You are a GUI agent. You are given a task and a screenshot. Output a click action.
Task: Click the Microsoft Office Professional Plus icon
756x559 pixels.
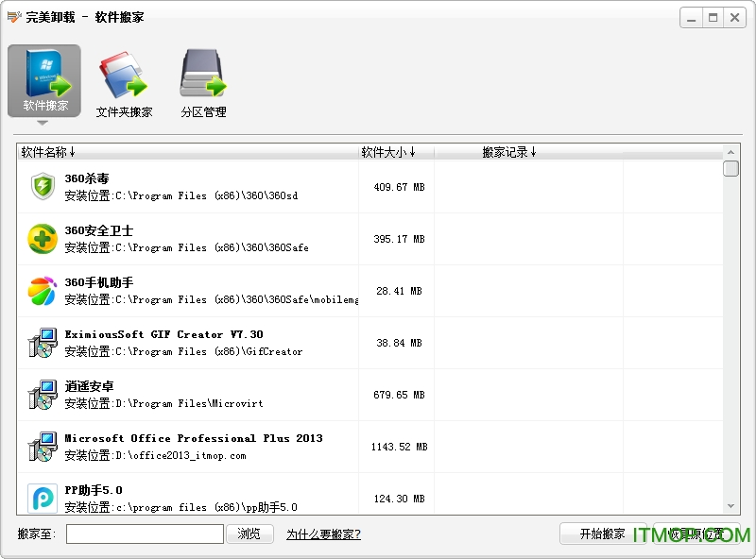tap(43, 447)
